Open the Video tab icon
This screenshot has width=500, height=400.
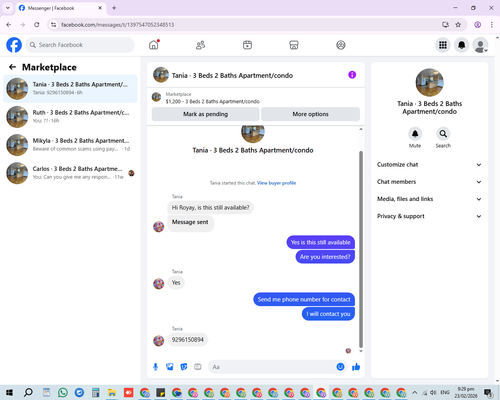(x=247, y=45)
